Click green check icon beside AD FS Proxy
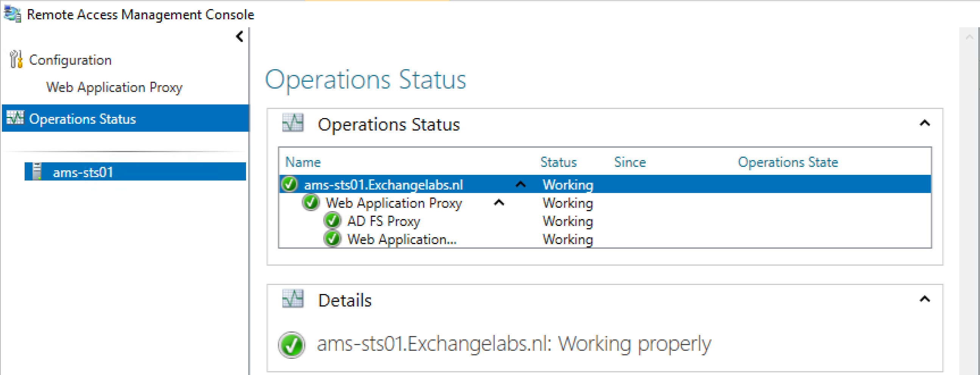 (x=332, y=221)
